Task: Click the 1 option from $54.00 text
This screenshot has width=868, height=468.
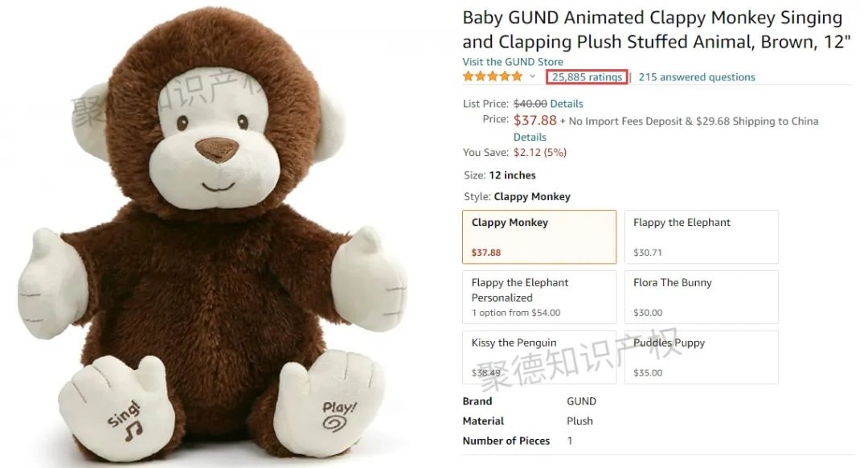Action: pos(516,313)
